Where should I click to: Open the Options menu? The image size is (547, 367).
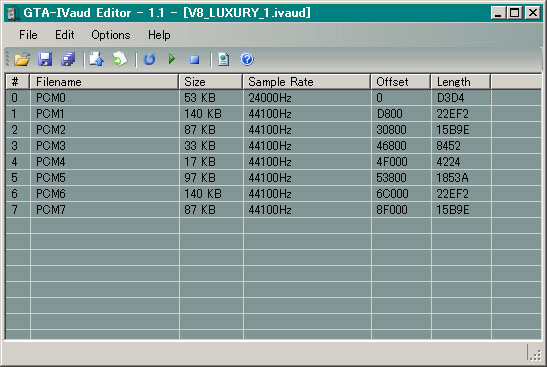(x=111, y=35)
